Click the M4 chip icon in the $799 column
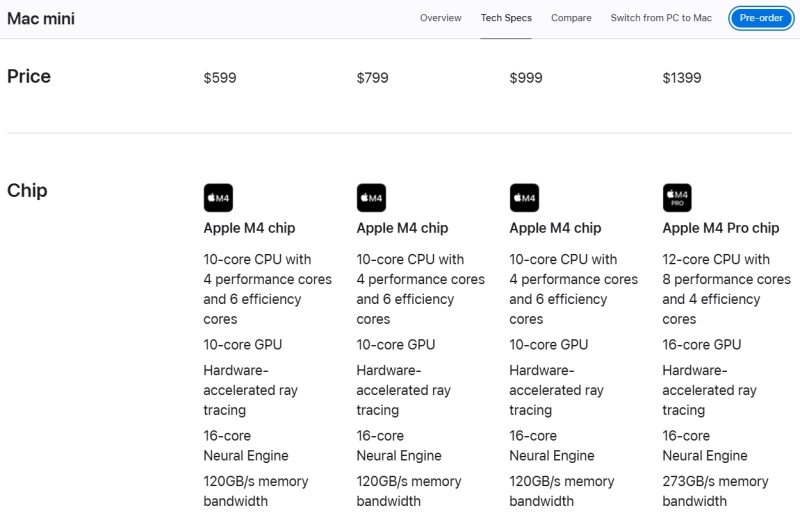Image resolution: width=800 pixels, height=522 pixels. coord(371,198)
